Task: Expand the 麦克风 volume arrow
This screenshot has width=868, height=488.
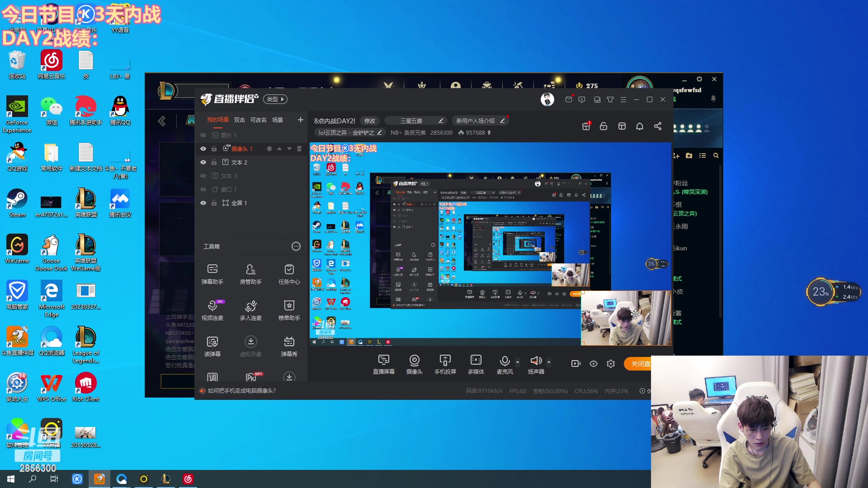Action: pos(518,361)
